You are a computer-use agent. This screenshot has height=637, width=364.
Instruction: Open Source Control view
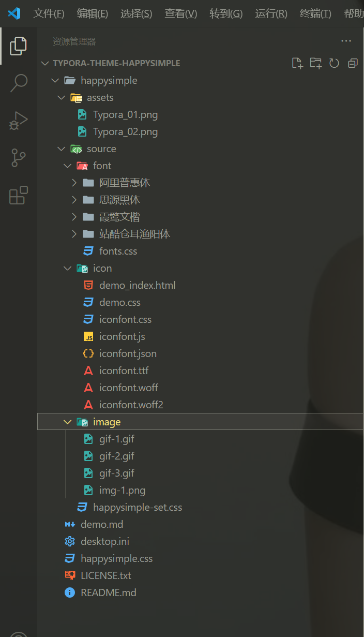19,158
